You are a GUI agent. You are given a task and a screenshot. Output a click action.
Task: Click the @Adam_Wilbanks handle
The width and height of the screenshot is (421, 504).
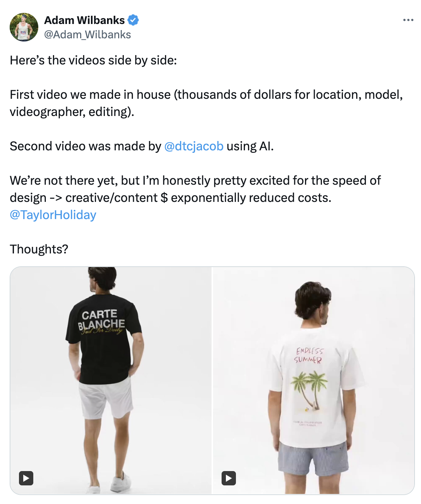pyautogui.click(x=87, y=35)
